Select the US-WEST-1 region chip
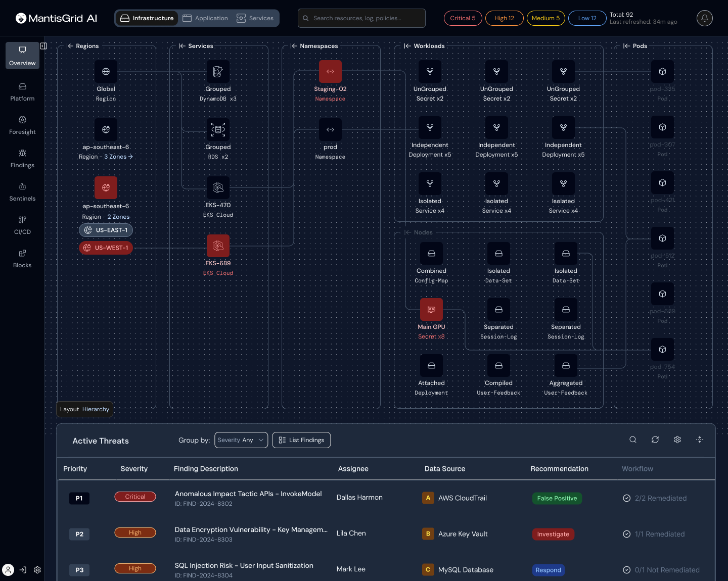 (x=106, y=248)
